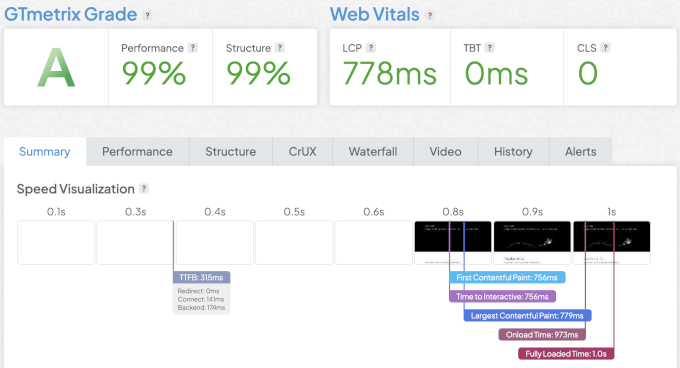Go to the Alerts tab
This screenshot has width=680, height=368.
[581, 152]
